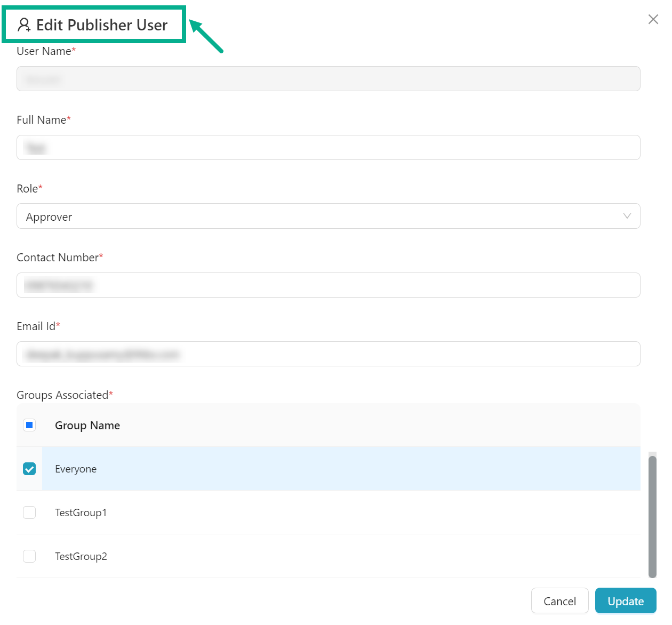Check the TestGroup1 checkbox

pyautogui.click(x=29, y=513)
